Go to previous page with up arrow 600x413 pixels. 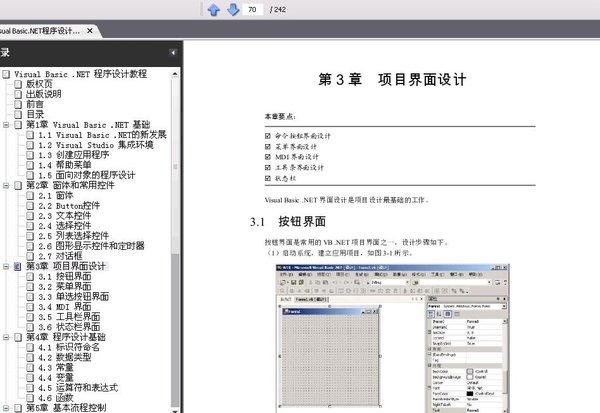[x=214, y=10]
